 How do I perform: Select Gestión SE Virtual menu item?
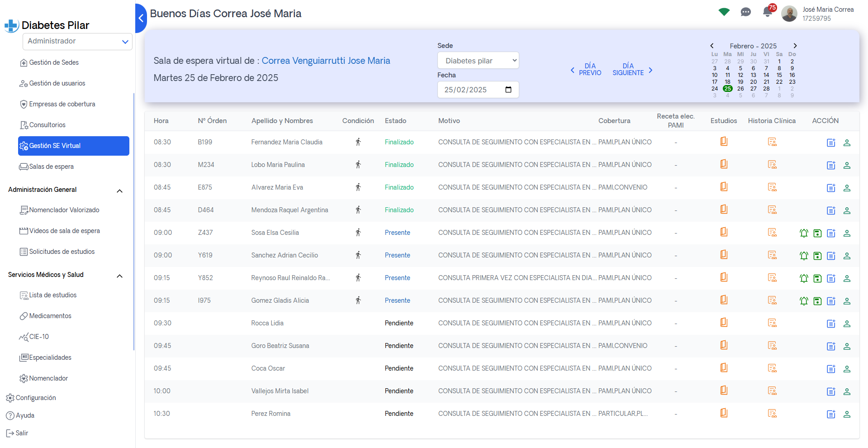tap(73, 146)
